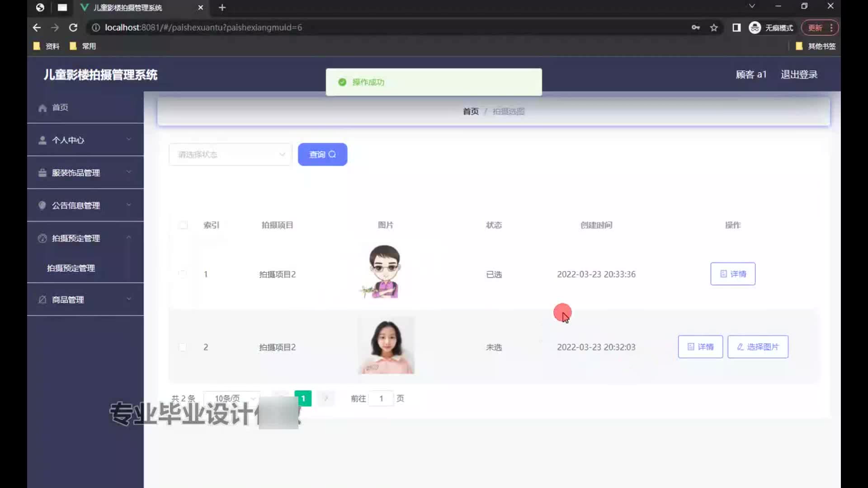Reload the page with browser refresh icon
This screenshot has height=488, width=868.
73,28
